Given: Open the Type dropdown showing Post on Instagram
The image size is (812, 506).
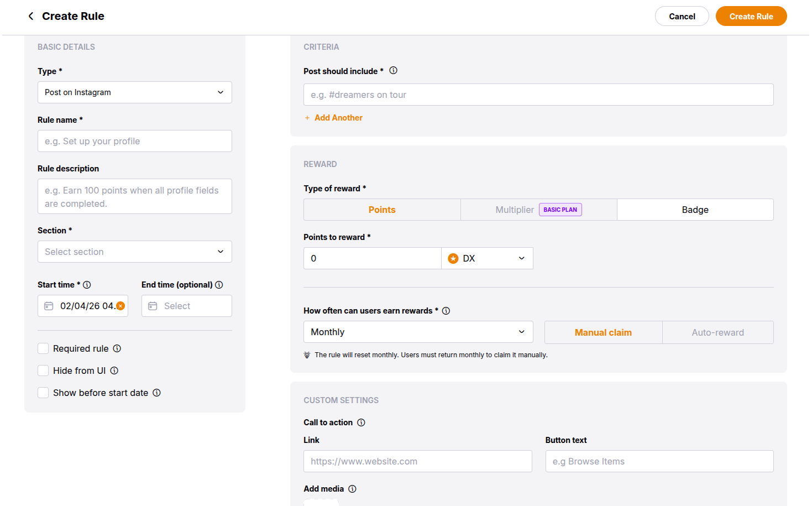Looking at the screenshot, I should tap(134, 92).
